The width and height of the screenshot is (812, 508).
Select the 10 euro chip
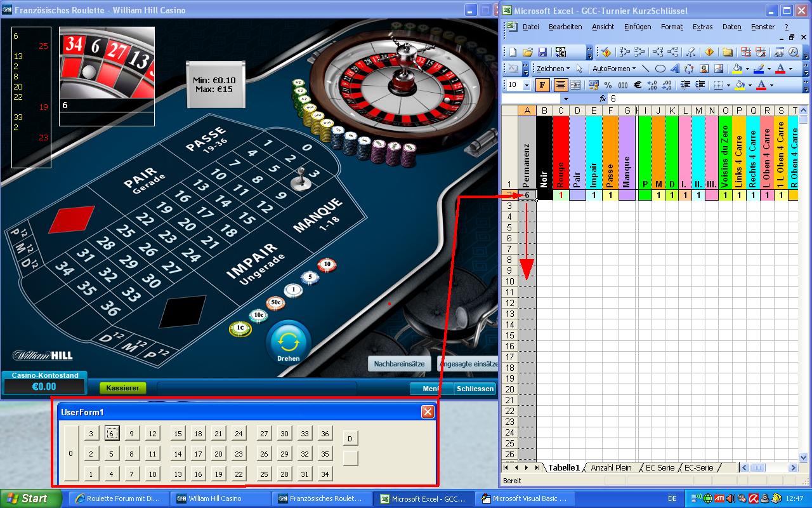(327, 264)
